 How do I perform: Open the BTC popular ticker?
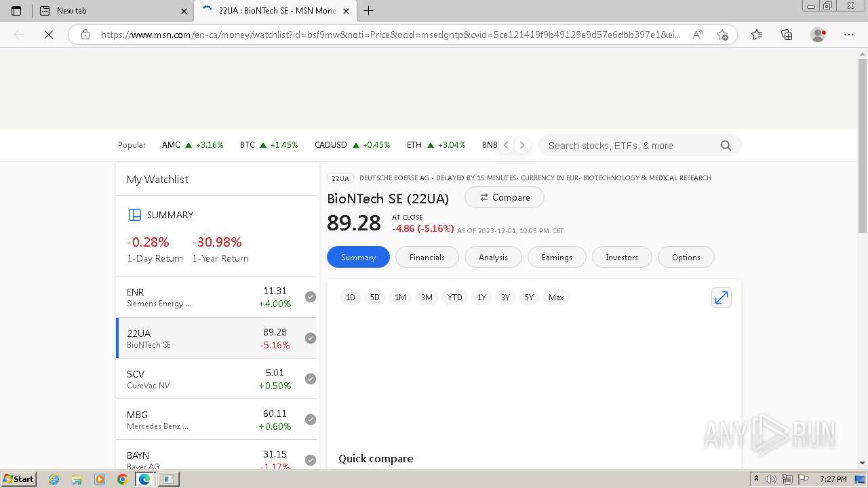pos(269,145)
